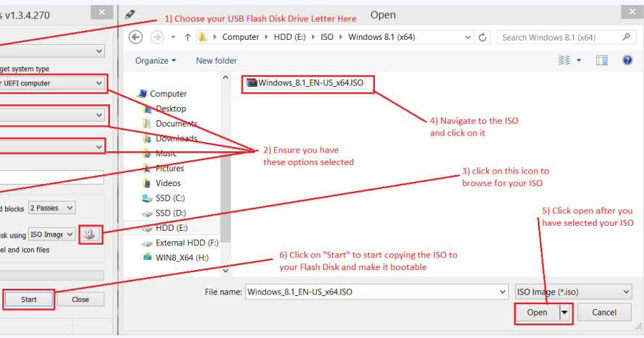The height and width of the screenshot is (338, 644).
Task: Open view options dropdown arrow
Action: [x=579, y=60]
